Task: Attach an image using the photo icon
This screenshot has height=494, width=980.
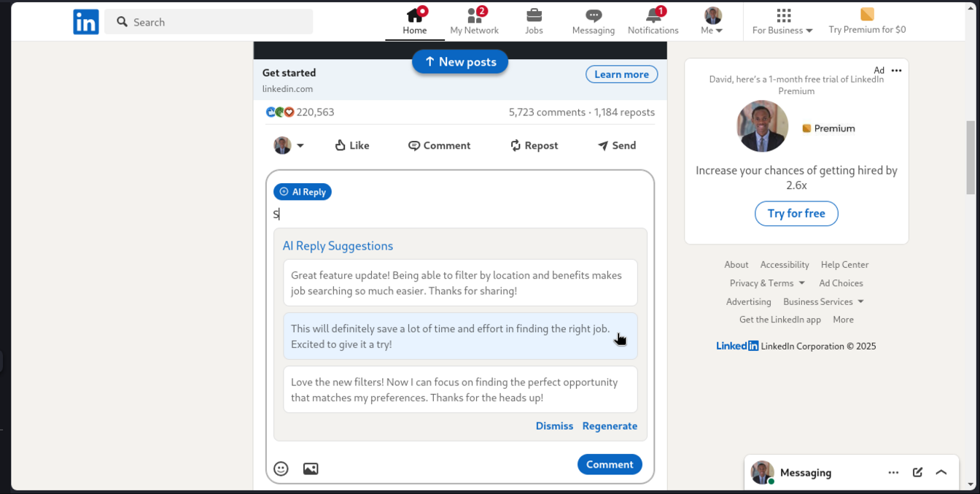Action: pos(311,468)
